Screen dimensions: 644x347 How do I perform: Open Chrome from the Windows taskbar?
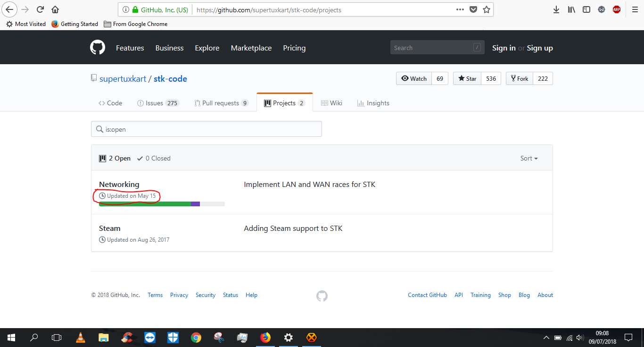click(x=196, y=338)
